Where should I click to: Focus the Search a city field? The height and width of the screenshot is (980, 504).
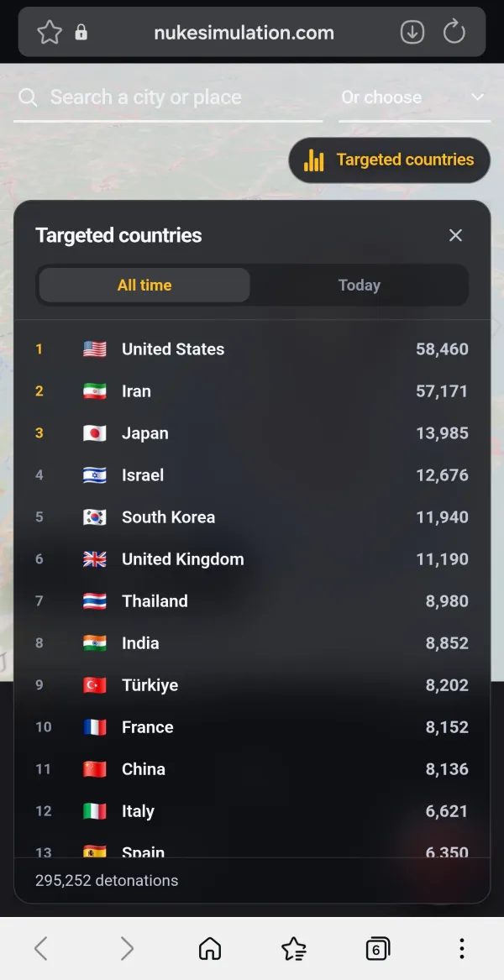click(x=168, y=98)
